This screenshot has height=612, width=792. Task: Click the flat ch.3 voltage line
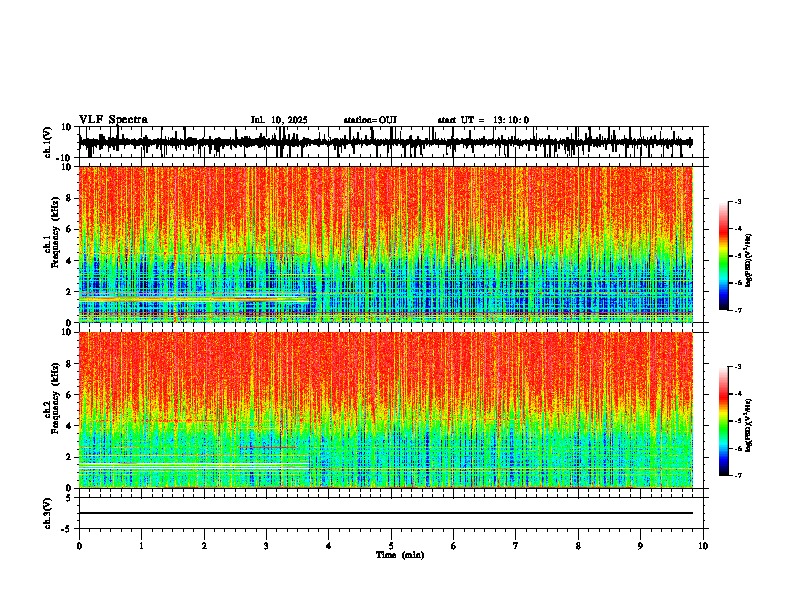click(x=386, y=513)
